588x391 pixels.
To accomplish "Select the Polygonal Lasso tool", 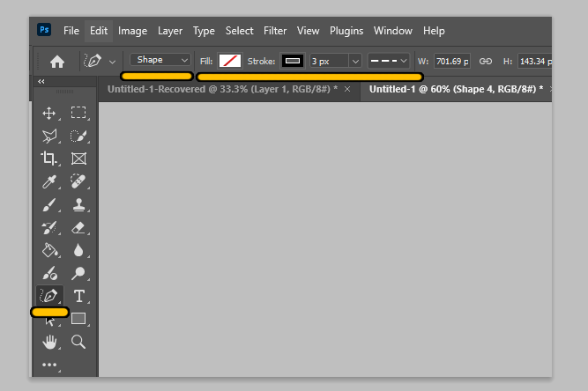I will click(49, 136).
